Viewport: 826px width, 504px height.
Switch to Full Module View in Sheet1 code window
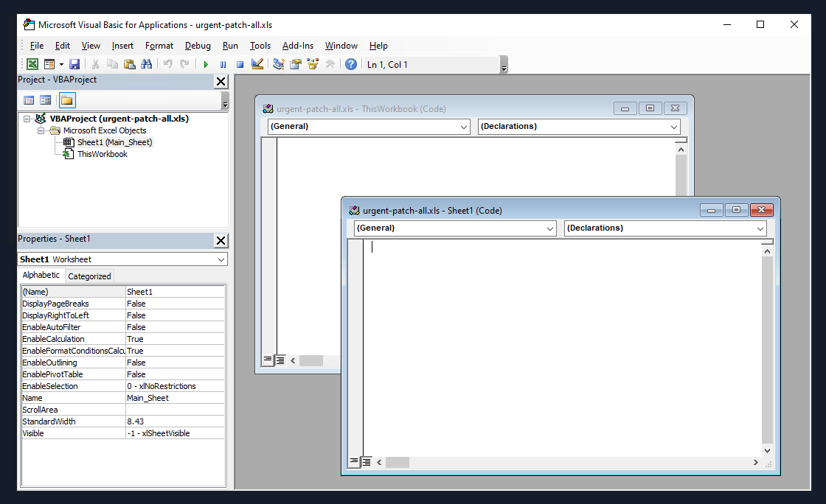click(367, 462)
